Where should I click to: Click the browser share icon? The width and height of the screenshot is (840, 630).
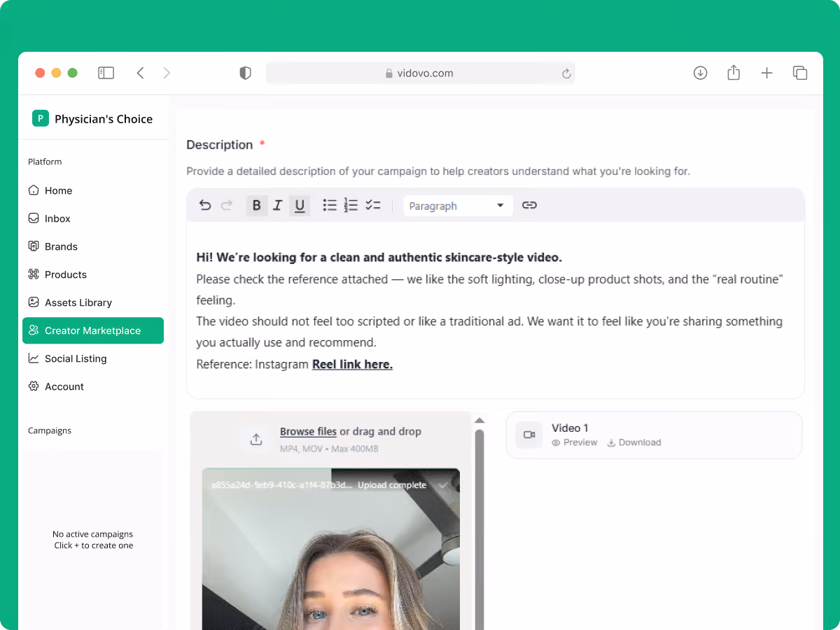pos(734,72)
